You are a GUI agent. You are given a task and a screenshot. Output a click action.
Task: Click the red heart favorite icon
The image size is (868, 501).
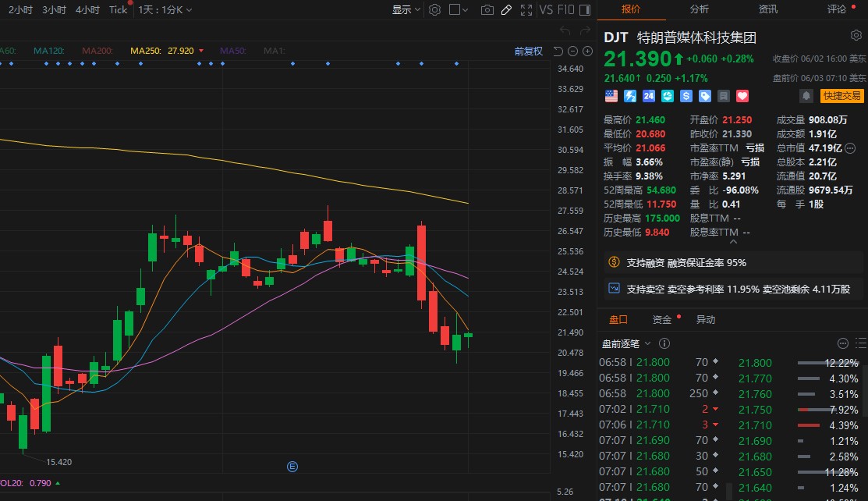742,95
